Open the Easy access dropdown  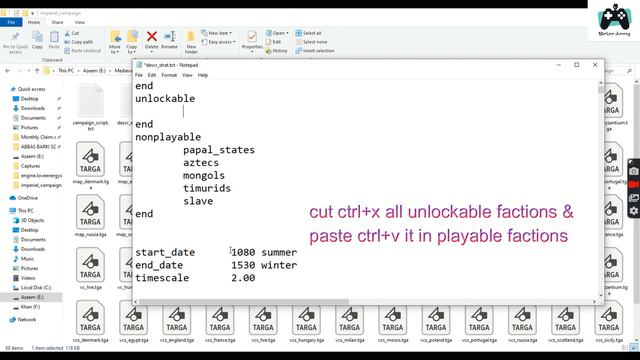click(x=218, y=42)
